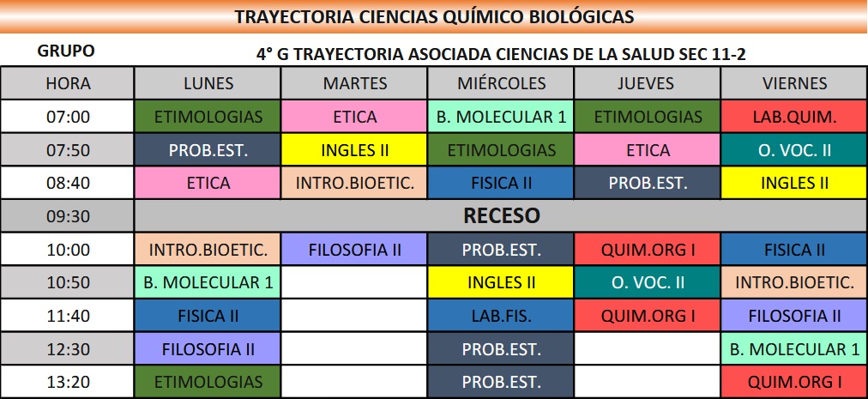The height and width of the screenshot is (399, 868).
Task: Click the Trayectoria Ciencias Químico Biológicas title
Action: pyautogui.click(x=434, y=16)
